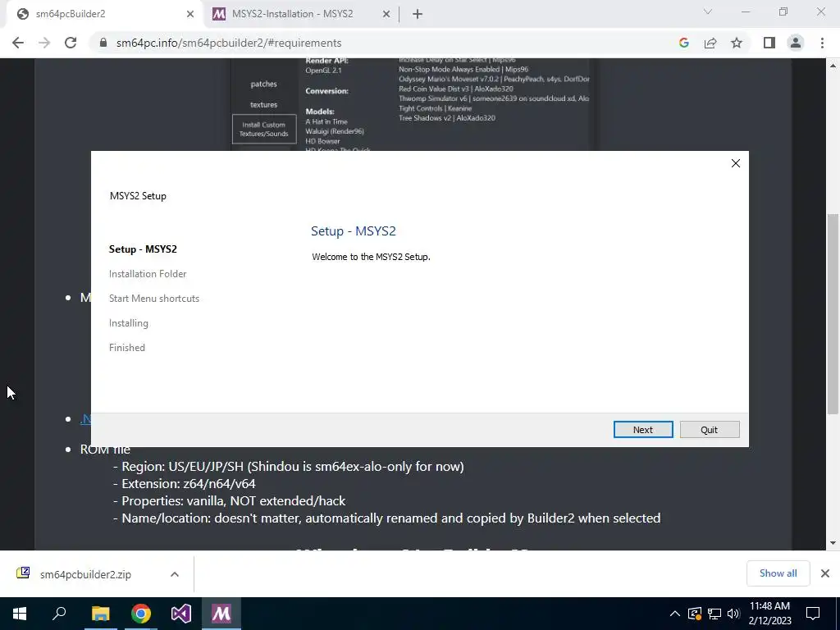Go back to the previous page
The width and height of the screenshot is (840, 630).
(x=18, y=43)
